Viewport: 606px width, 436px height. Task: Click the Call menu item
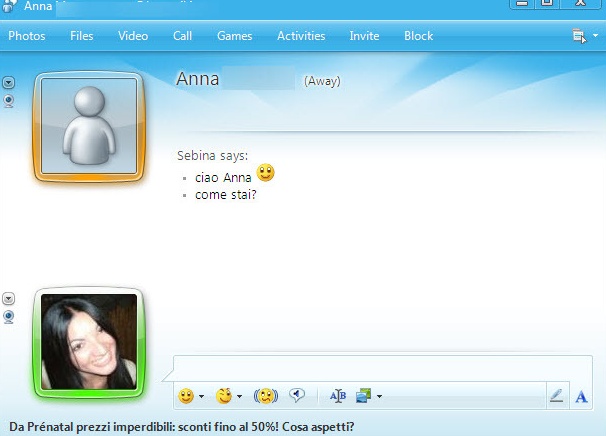click(x=182, y=36)
